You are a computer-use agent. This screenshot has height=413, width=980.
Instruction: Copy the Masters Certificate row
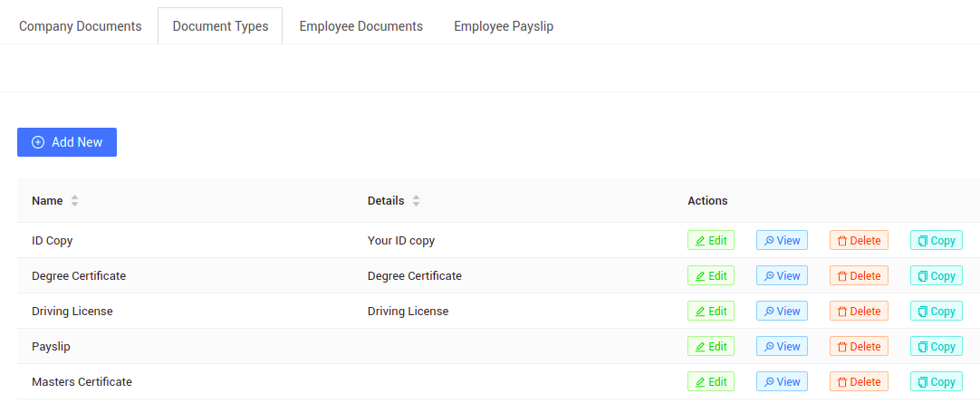click(937, 382)
